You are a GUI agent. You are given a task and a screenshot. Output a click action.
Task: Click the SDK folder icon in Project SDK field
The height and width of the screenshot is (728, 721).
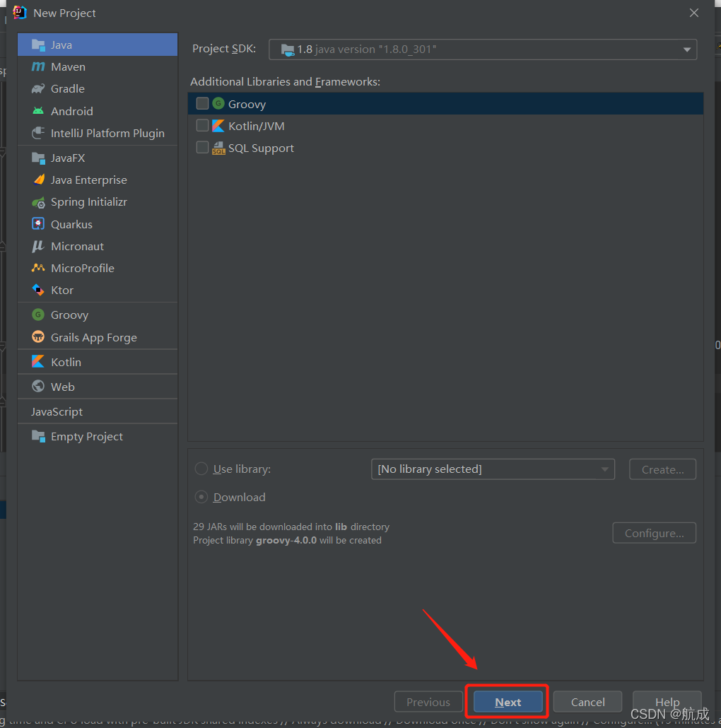pyautogui.click(x=288, y=49)
